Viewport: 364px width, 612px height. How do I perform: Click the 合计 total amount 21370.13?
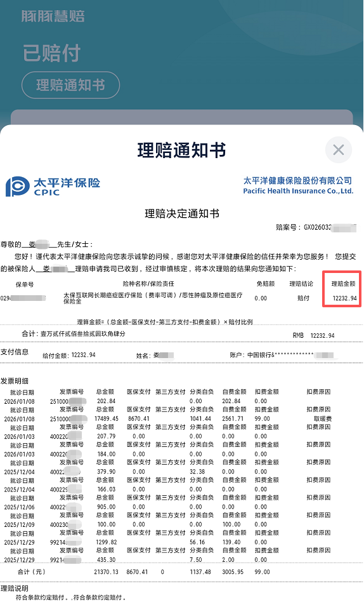coord(106,571)
